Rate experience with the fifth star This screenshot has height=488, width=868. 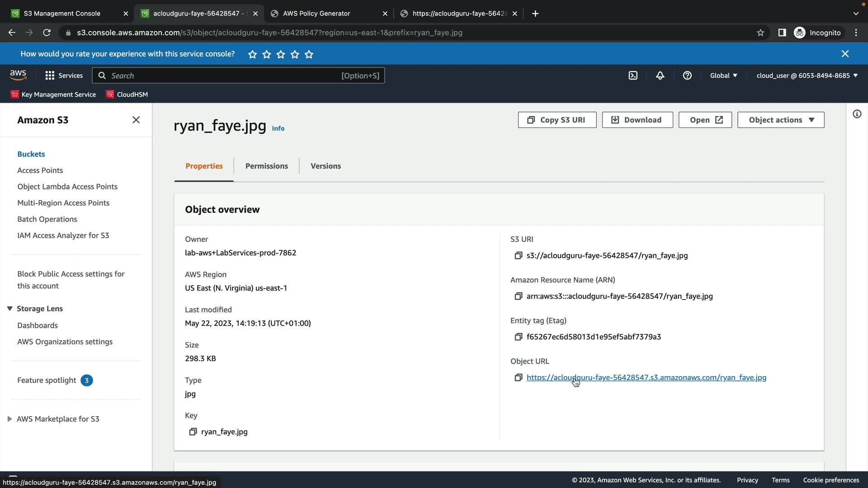click(309, 54)
